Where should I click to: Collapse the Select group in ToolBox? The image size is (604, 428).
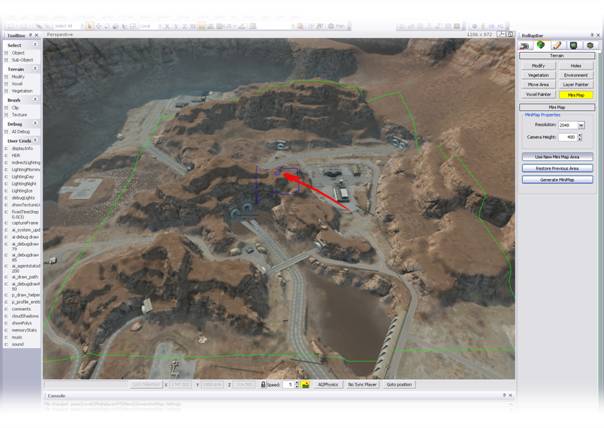pos(35,45)
